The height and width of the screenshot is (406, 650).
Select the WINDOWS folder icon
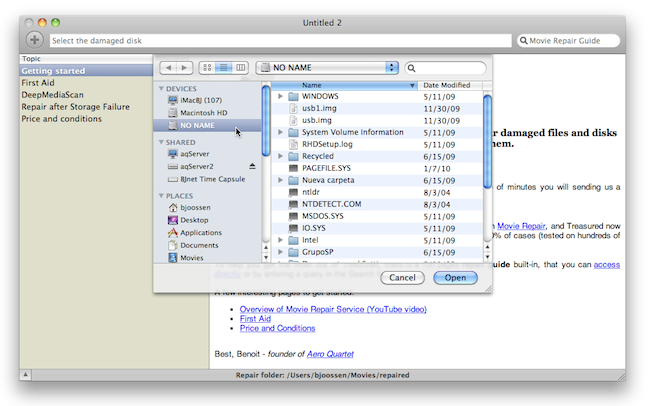coord(293,96)
